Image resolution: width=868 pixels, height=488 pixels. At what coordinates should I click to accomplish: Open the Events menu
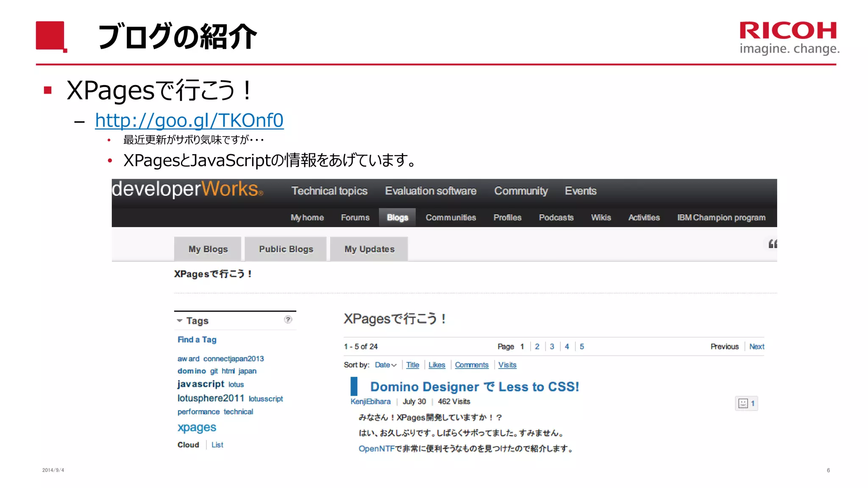(x=581, y=191)
